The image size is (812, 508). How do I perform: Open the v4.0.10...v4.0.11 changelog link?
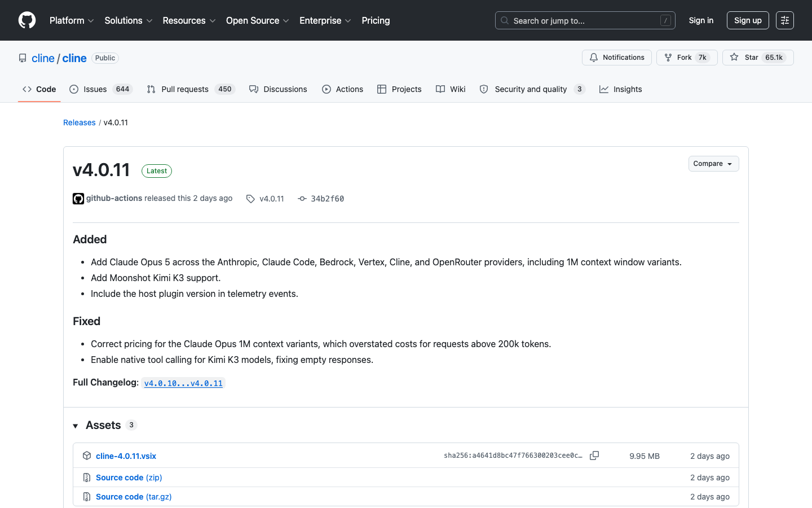[x=183, y=383]
